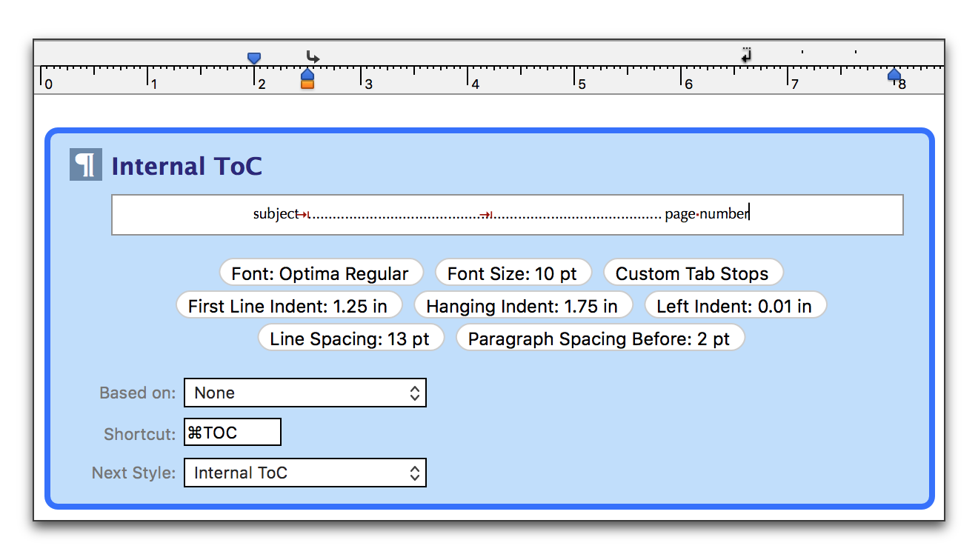Select the first line indent marker on ruler
This screenshot has width=978, height=560.
click(254, 58)
